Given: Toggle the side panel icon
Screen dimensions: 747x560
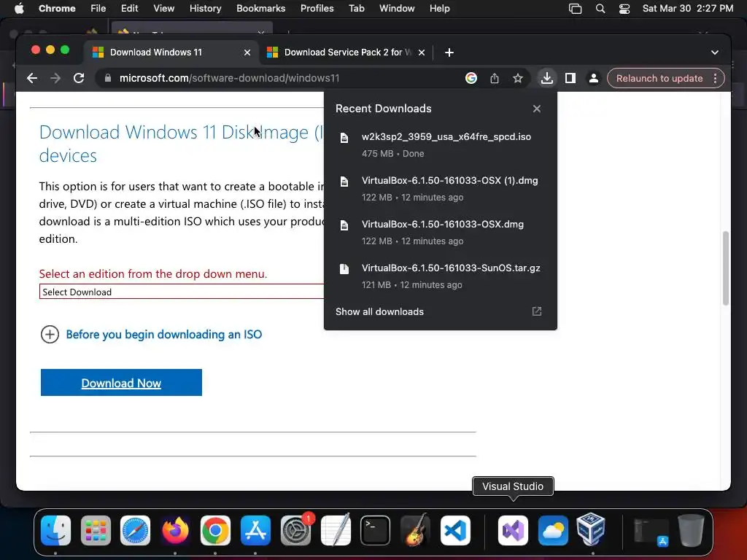Looking at the screenshot, I should [x=570, y=78].
